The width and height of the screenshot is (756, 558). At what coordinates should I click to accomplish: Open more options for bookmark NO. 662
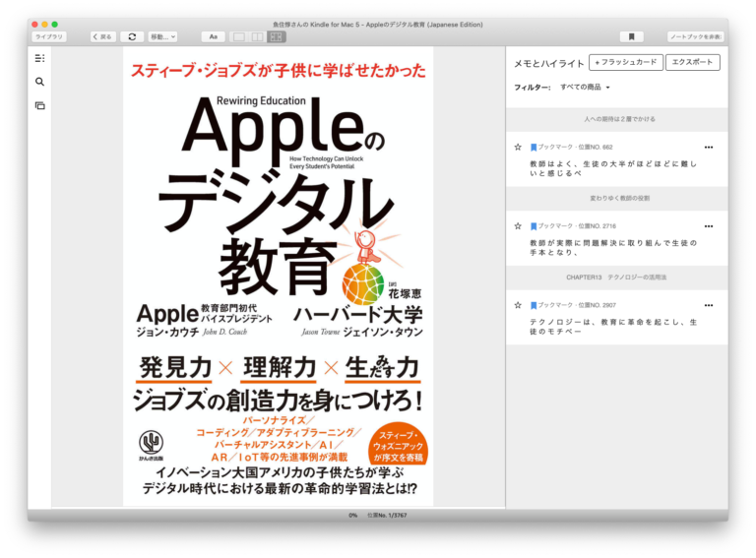pos(709,148)
